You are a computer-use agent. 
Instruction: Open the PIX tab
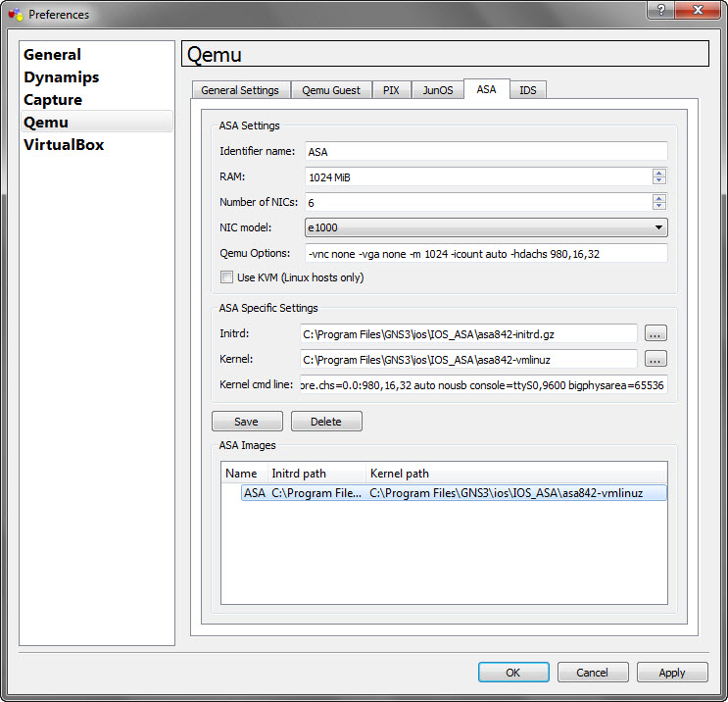click(x=391, y=90)
